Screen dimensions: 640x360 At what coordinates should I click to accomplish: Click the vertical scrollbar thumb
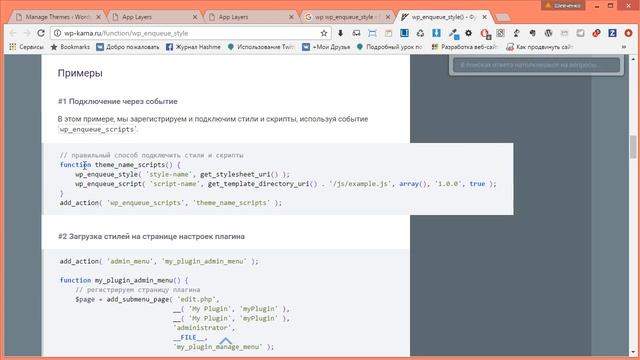coord(633,147)
